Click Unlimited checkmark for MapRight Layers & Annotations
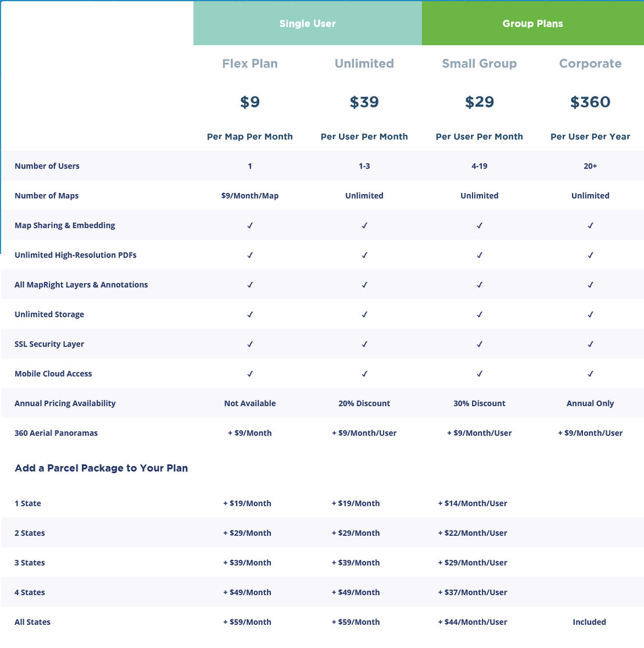The width and height of the screenshot is (644, 648). coord(364,285)
